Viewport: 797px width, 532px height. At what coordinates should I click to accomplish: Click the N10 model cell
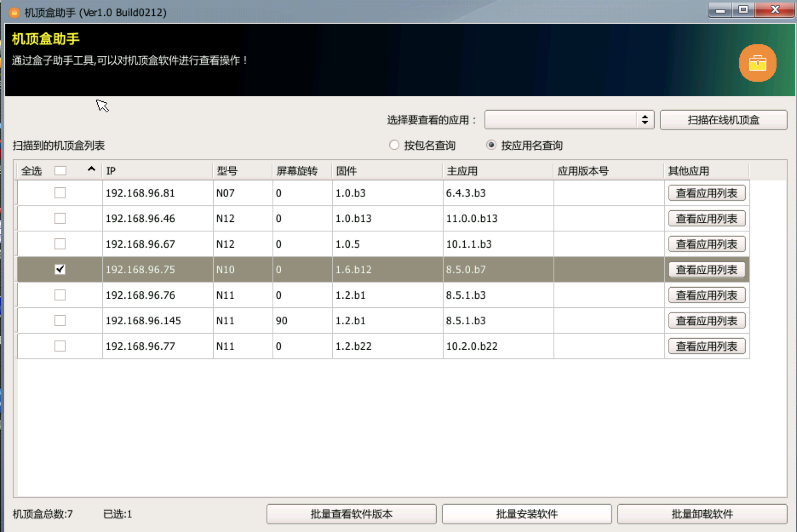coord(243,269)
